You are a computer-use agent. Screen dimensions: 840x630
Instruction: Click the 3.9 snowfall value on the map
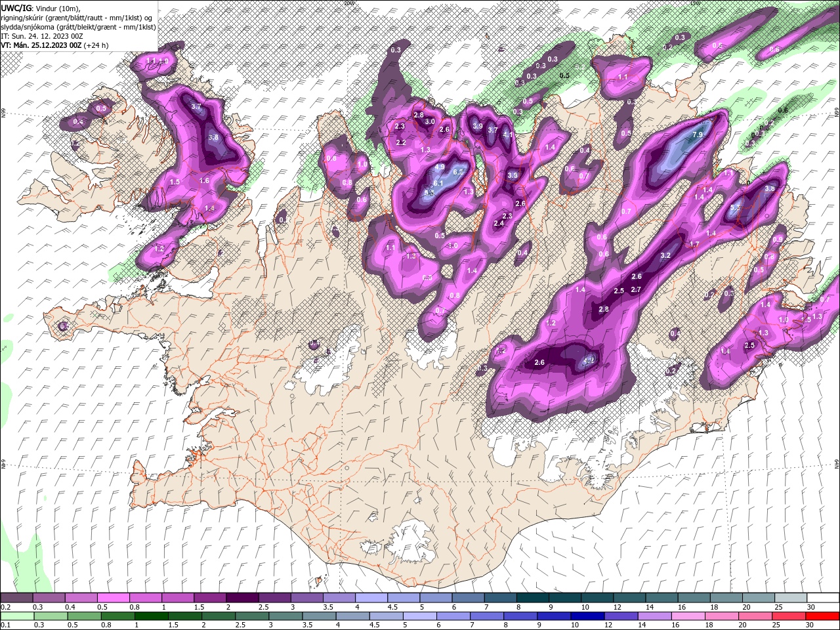(x=478, y=126)
